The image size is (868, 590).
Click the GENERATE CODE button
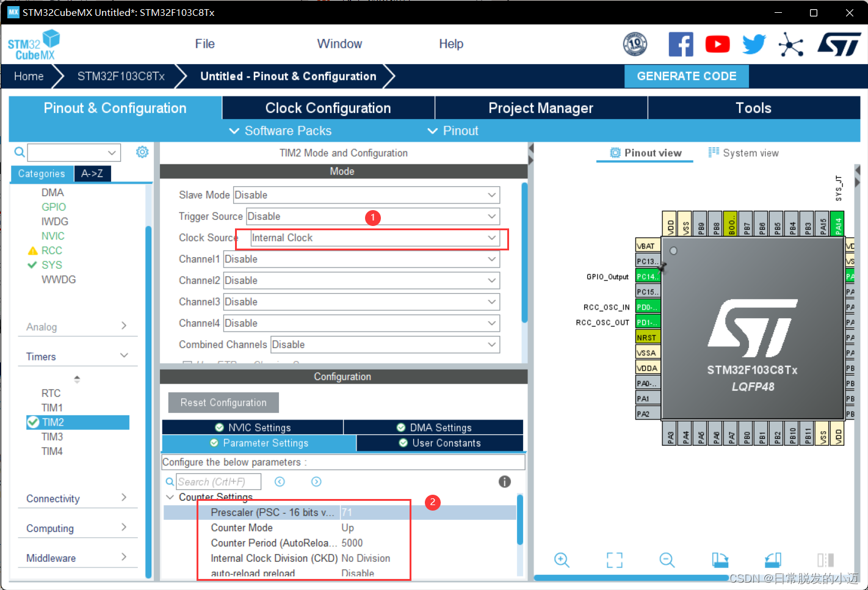[687, 76]
